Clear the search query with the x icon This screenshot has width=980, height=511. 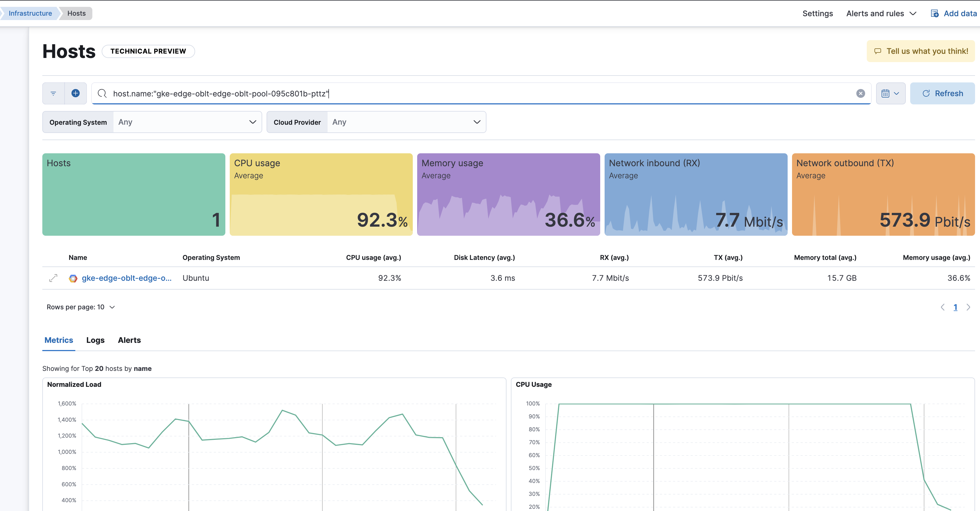[x=860, y=93]
